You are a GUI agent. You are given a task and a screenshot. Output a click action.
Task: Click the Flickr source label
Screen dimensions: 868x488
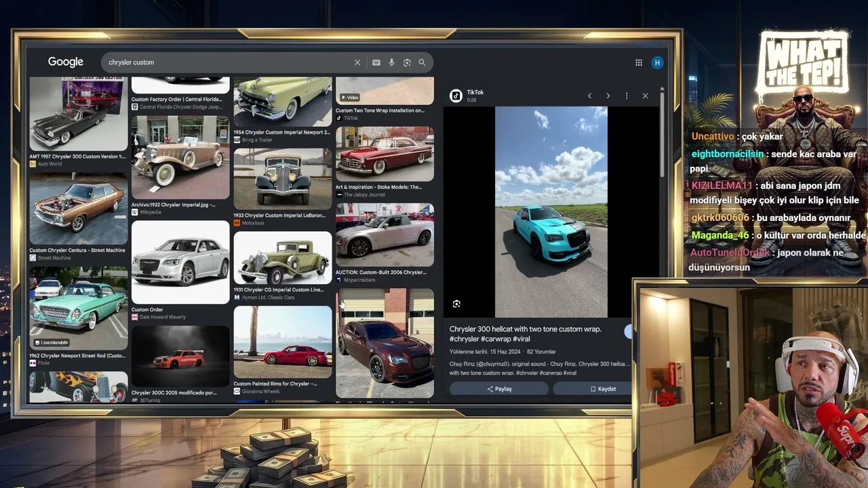click(44, 363)
